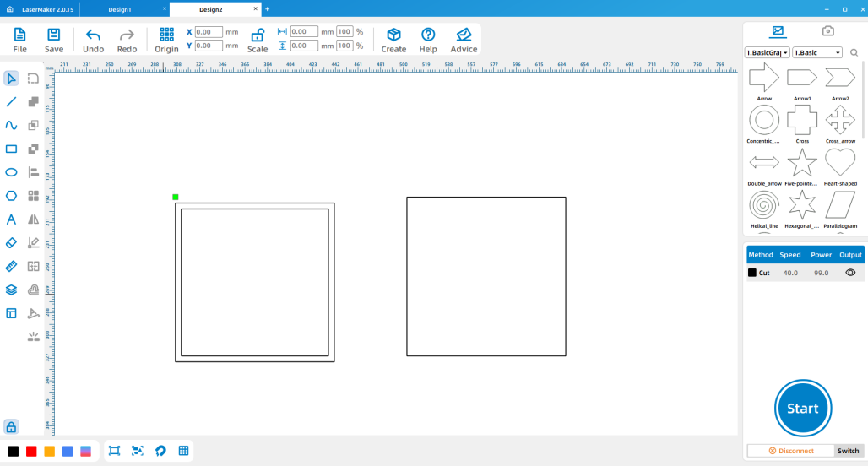Pick the orange color swatch
The height and width of the screenshot is (466, 868).
[49, 451]
